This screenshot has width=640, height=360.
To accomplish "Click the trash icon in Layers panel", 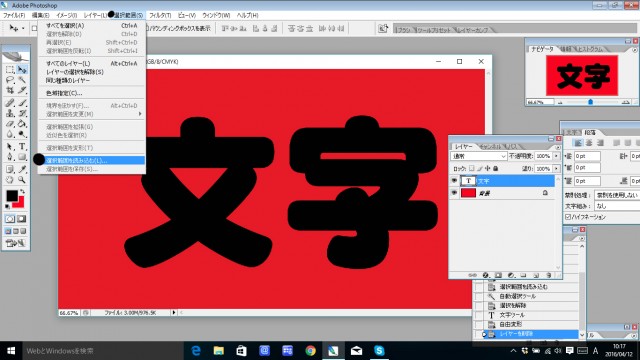I will (549, 276).
